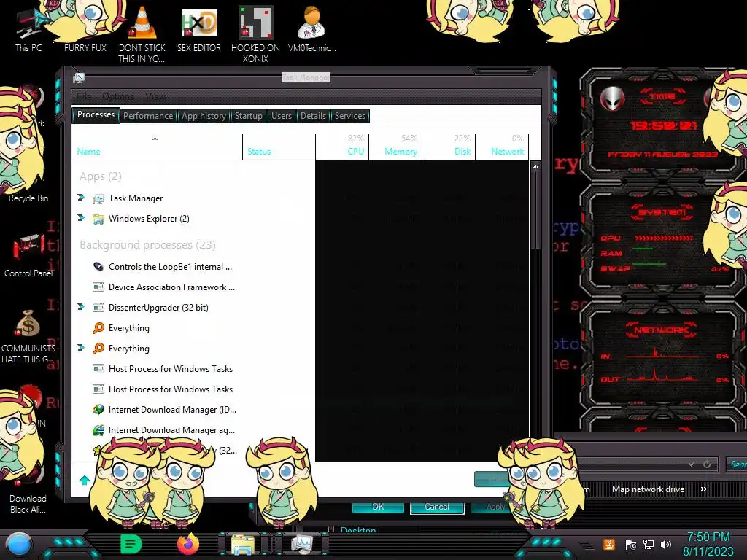Open the View menu in Task Manager

155,96
